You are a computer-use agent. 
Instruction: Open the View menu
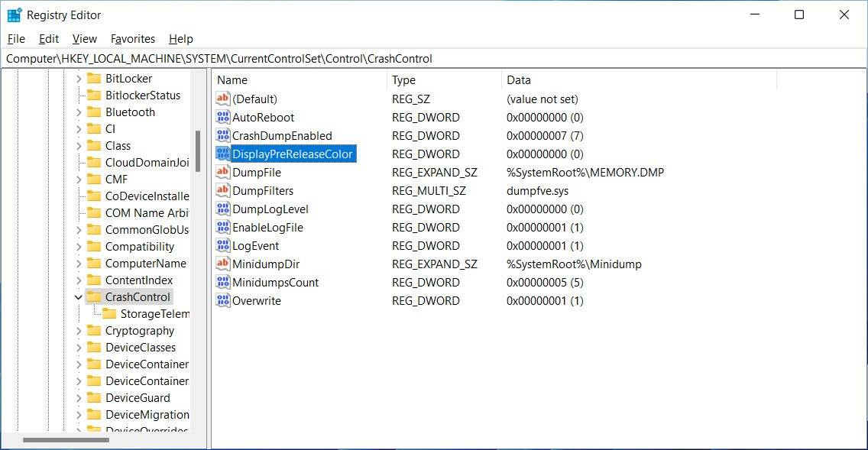[x=84, y=38]
